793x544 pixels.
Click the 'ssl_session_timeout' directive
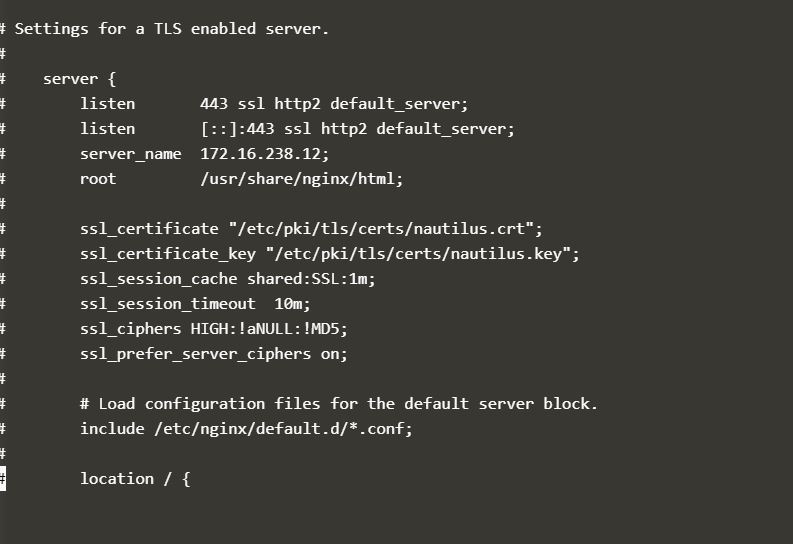167,304
